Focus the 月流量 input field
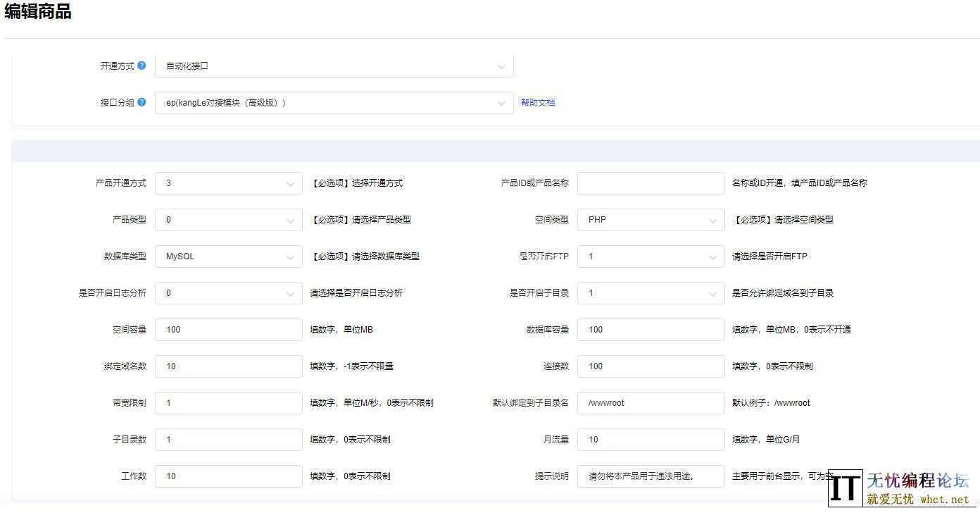The image size is (980, 513). 651,440
